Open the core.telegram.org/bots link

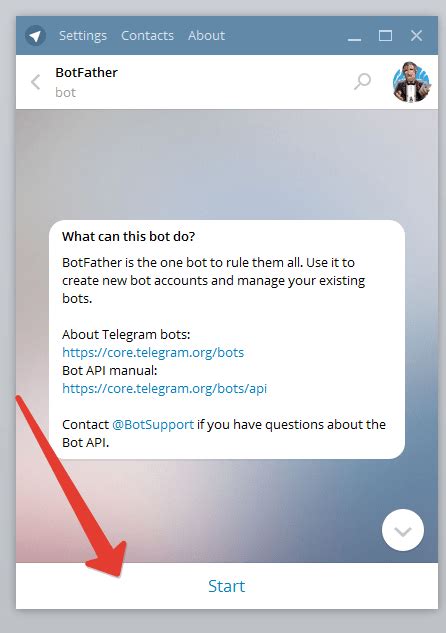[x=153, y=352]
